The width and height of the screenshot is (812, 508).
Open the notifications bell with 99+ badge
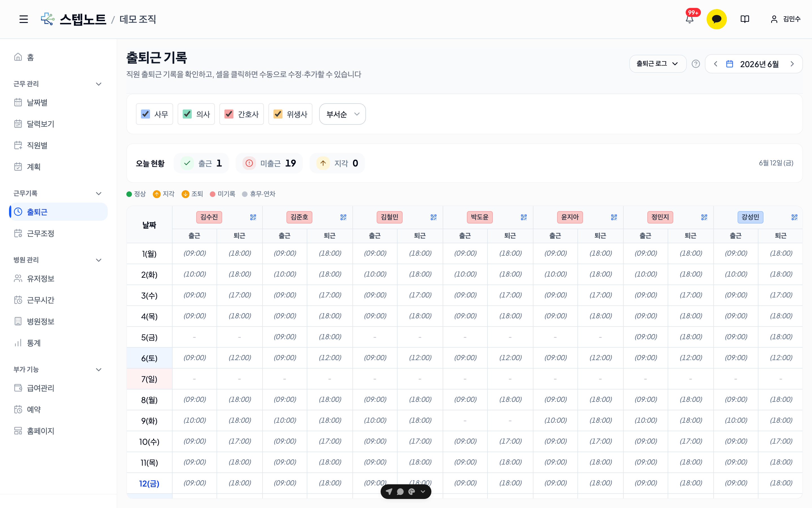690,19
